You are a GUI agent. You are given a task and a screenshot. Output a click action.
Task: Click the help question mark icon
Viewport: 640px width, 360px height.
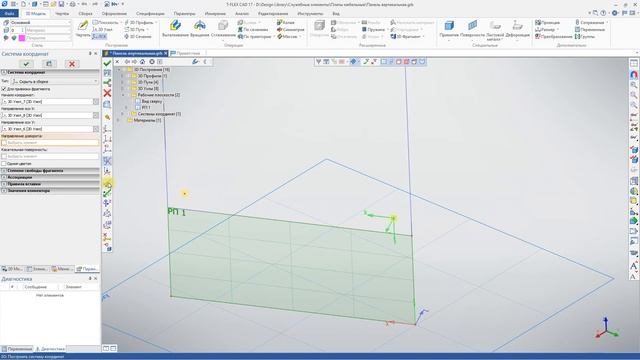tap(603, 13)
